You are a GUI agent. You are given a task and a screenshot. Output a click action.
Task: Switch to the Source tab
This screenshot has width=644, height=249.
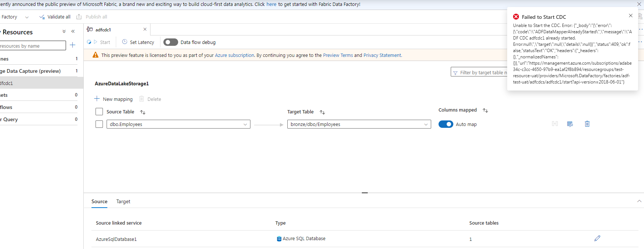[x=99, y=201]
